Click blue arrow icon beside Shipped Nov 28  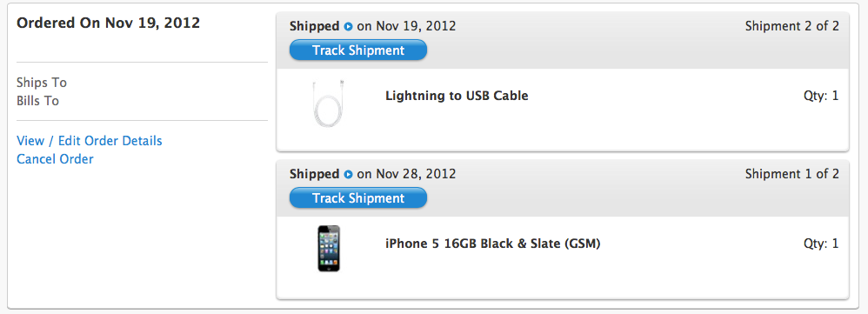348,175
